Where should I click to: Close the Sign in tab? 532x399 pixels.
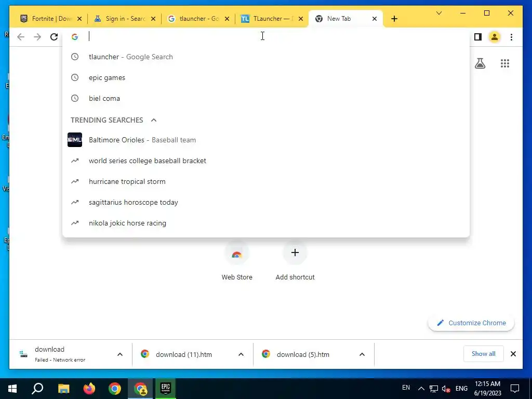153,19
